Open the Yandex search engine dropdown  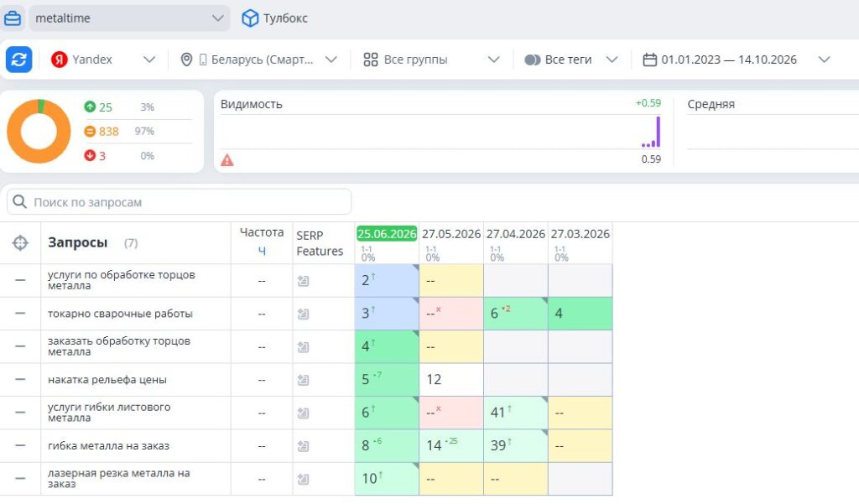[103, 60]
